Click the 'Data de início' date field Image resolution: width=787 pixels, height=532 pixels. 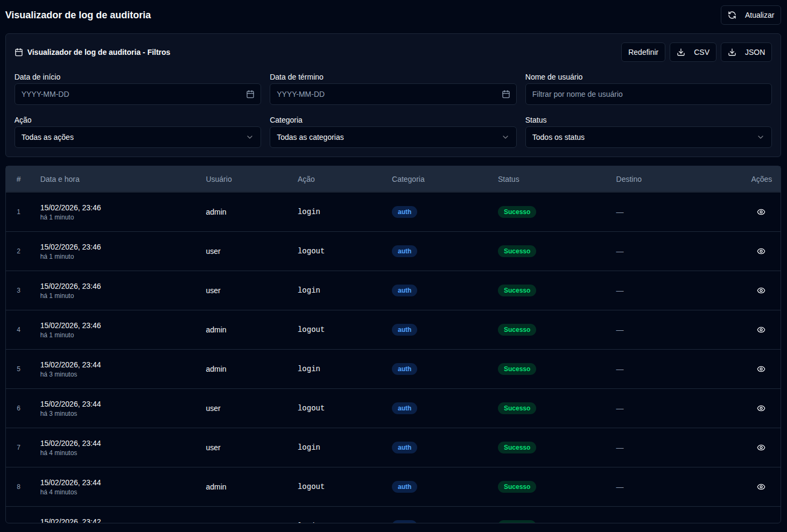coord(129,94)
